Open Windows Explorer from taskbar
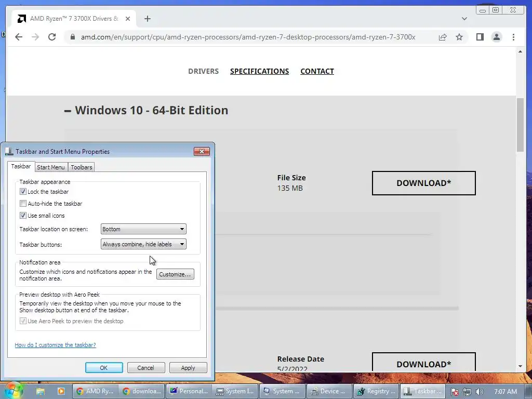The width and height of the screenshot is (532, 399). [x=41, y=391]
